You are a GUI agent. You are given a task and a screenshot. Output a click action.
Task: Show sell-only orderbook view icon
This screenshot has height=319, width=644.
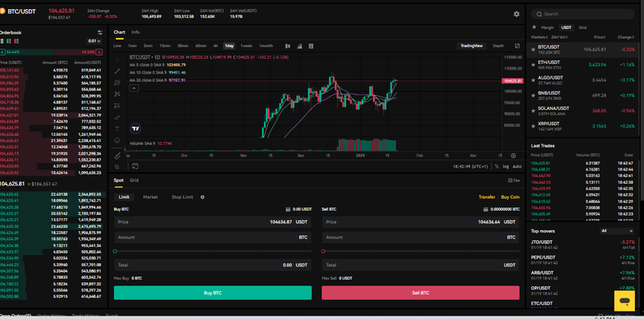point(17,41)
